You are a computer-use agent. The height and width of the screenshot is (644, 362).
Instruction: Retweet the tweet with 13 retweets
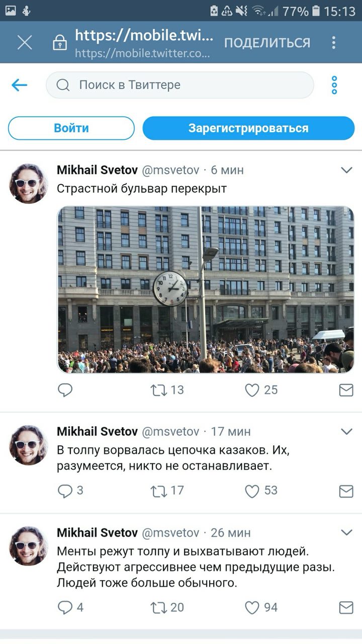click(159, 390)
